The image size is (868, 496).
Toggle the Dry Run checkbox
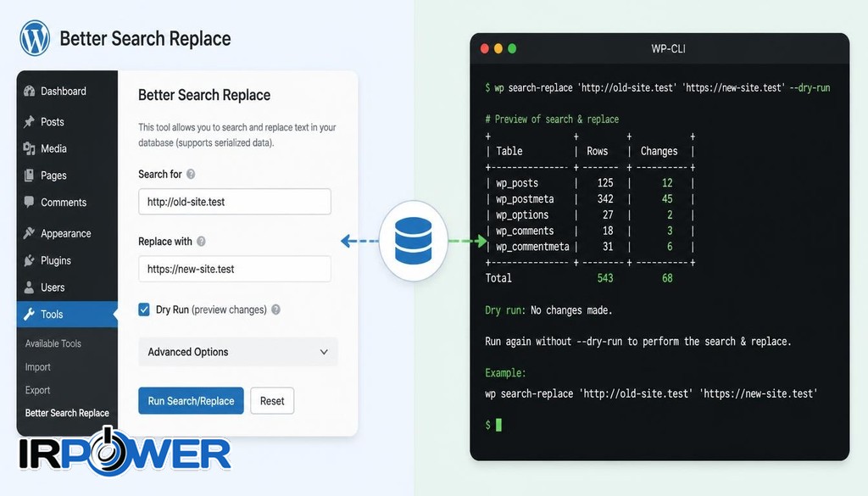click(x=144, y=309)
